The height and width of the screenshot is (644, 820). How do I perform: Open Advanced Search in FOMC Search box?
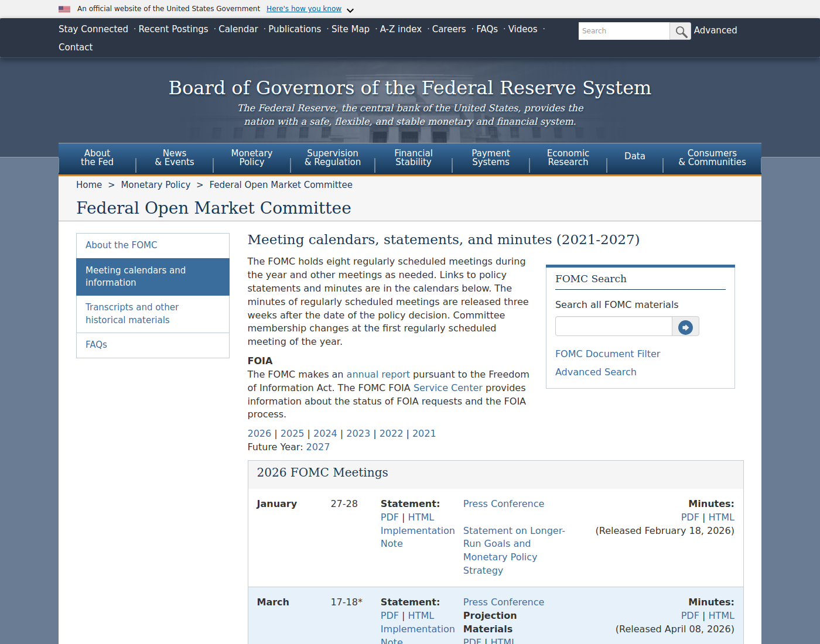596,372
